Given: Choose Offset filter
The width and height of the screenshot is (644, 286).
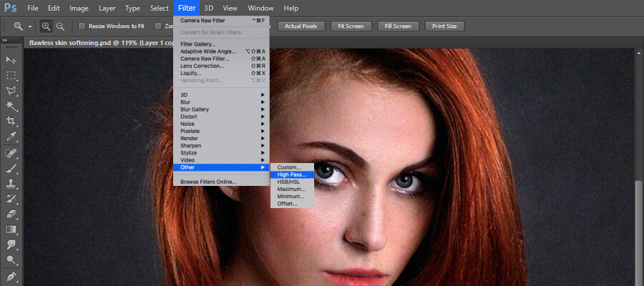Looking at the screenshot, I should (292, 204).
